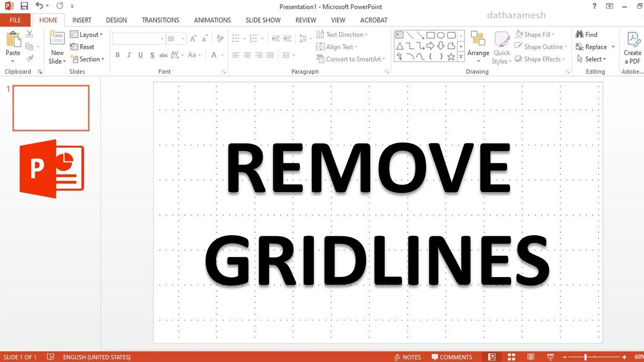The width and height of the screenshot is (644, 362).
Task: Toggle Italic formatting
Action: (129, 55)
